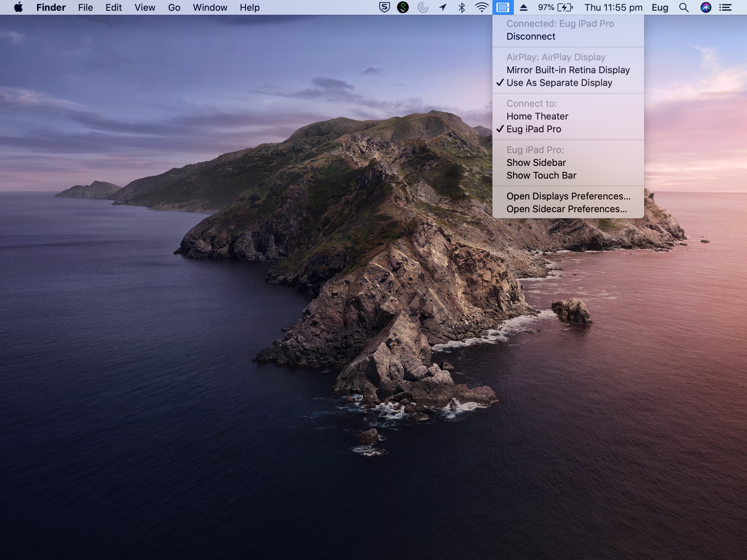Select Use As Separate Display
The height and width of the screenshot is (560, 747).
point(568,83)
